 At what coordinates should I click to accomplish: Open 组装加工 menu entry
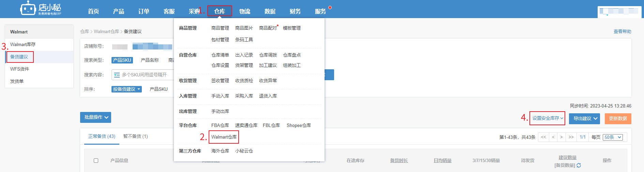[x=291, y=65]
